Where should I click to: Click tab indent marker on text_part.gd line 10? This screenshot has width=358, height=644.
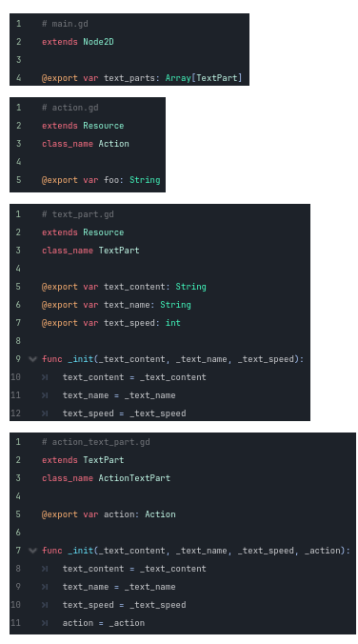point(45,377)
